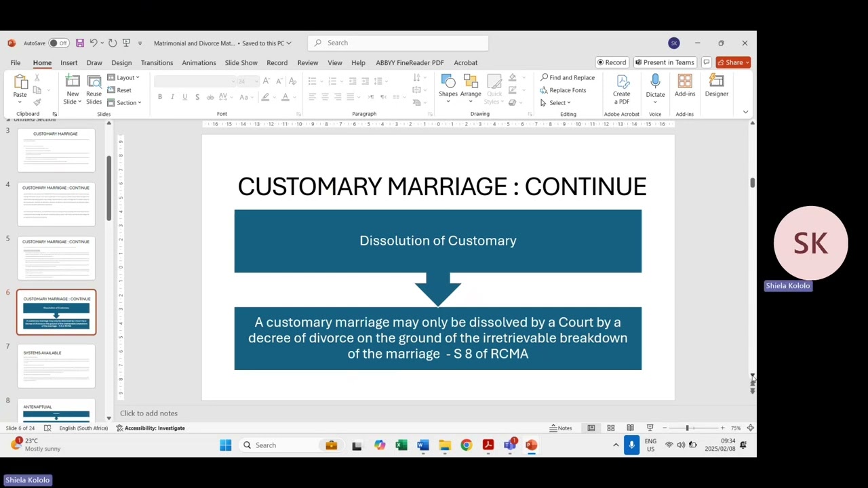Open the Share dropdown arrow
The height and width of the screenshot is (488, 868).
click(x=747, y=62)
